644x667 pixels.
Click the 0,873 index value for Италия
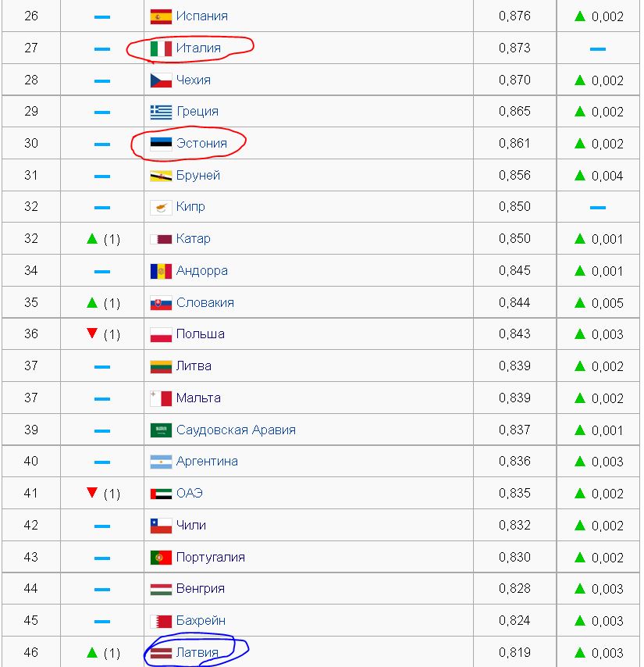coord(514,48)
